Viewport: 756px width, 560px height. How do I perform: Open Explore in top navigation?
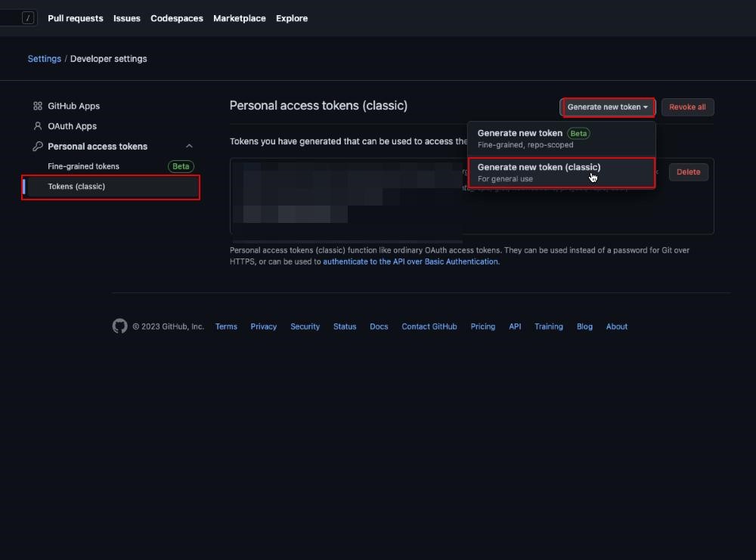(292, 18)
